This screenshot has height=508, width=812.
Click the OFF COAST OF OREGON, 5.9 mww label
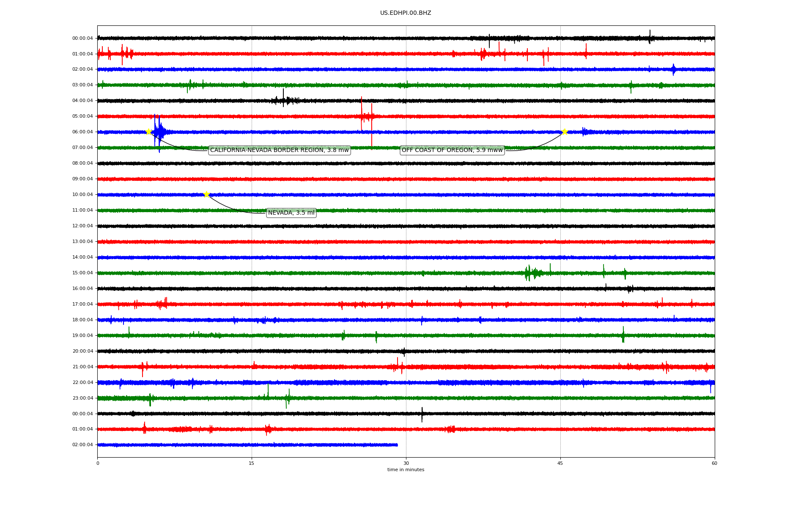452,150
